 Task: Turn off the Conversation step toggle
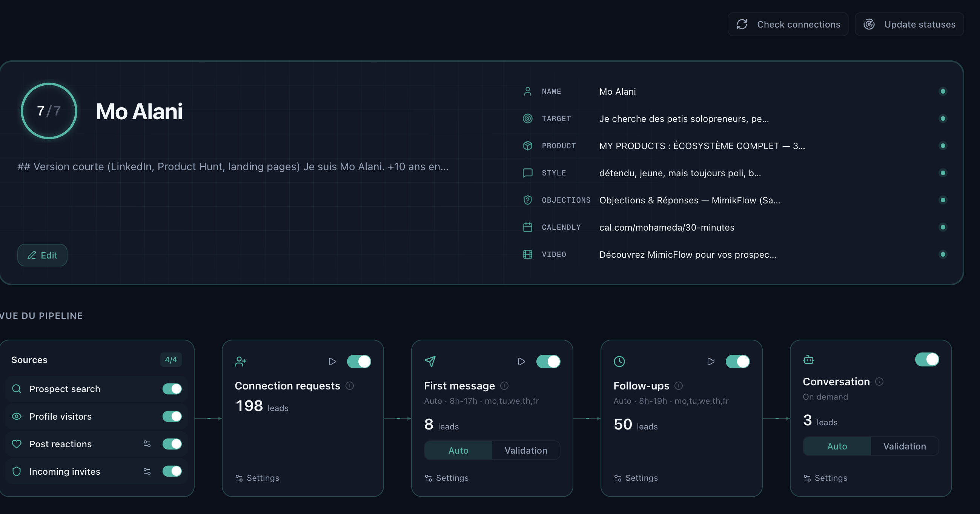tap(927, 359)
